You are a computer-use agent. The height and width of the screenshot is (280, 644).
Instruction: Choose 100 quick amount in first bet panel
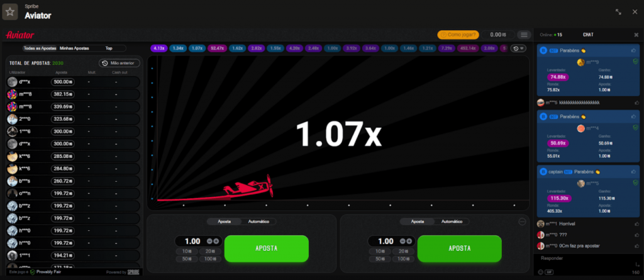[x=210, y=259]
